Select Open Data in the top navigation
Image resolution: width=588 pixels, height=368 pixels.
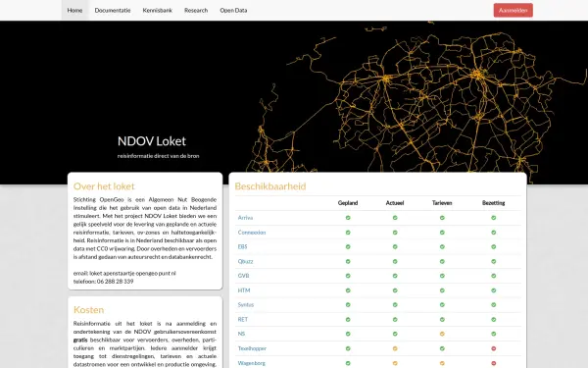pos(233,10)
